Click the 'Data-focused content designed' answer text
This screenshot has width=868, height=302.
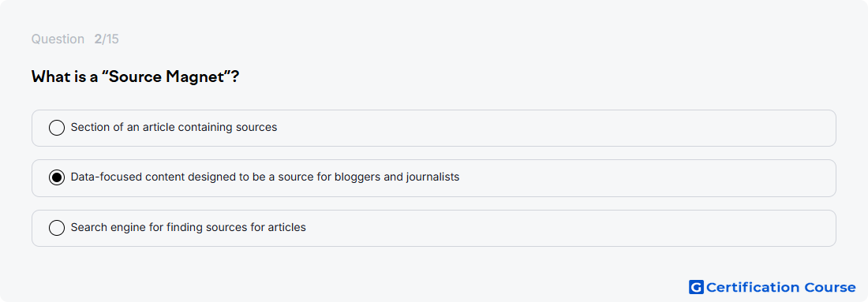[264, 177]
